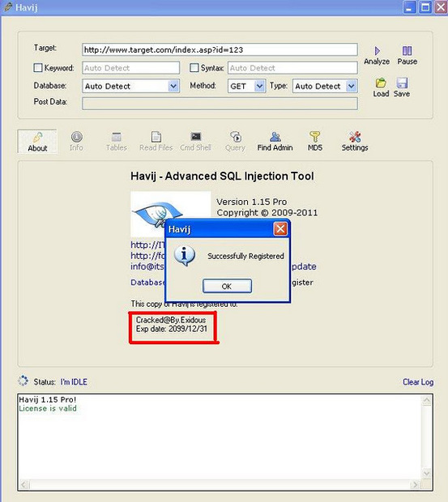The image size is (448, 502).
Task: Focus the Target URL field
Action: pyautogui.click(x=220, y=49)
